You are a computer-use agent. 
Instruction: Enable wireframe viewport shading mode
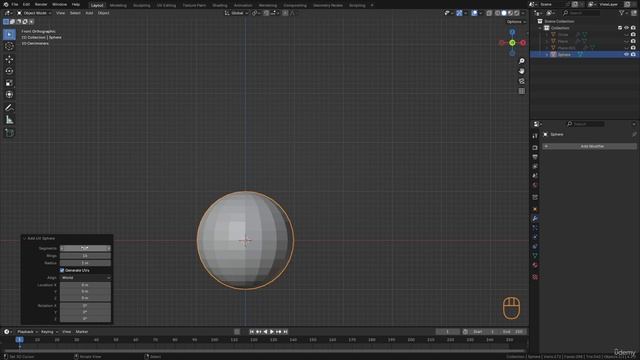tap(497, 13)
